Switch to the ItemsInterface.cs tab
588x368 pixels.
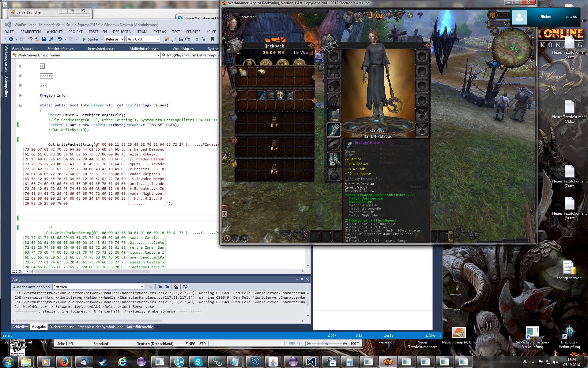click(x=101, y=48)
